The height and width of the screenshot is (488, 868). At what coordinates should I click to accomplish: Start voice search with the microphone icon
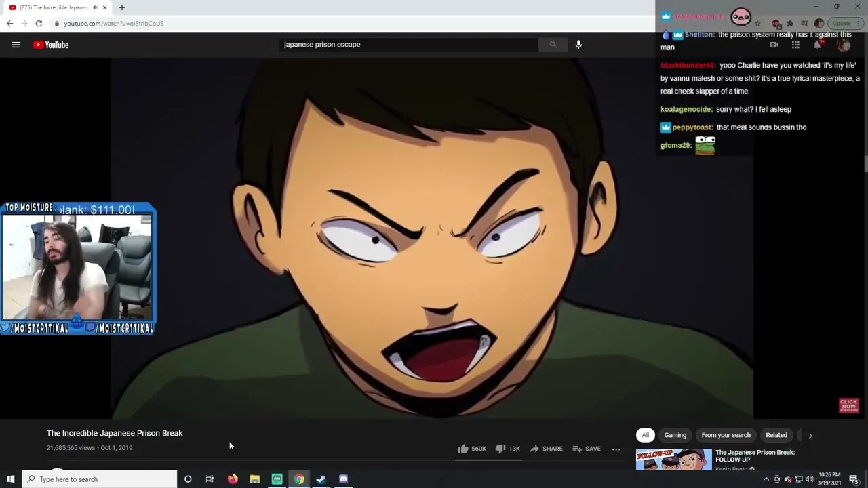pos(578,45)
